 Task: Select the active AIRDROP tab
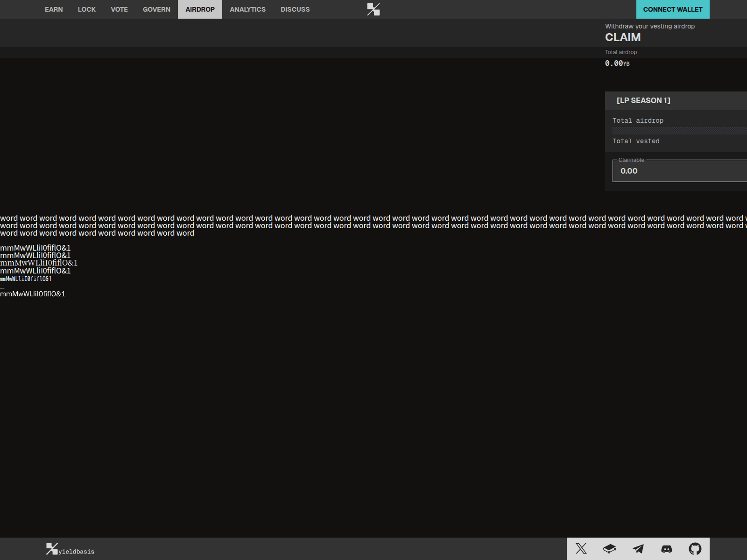pos(200,9)
